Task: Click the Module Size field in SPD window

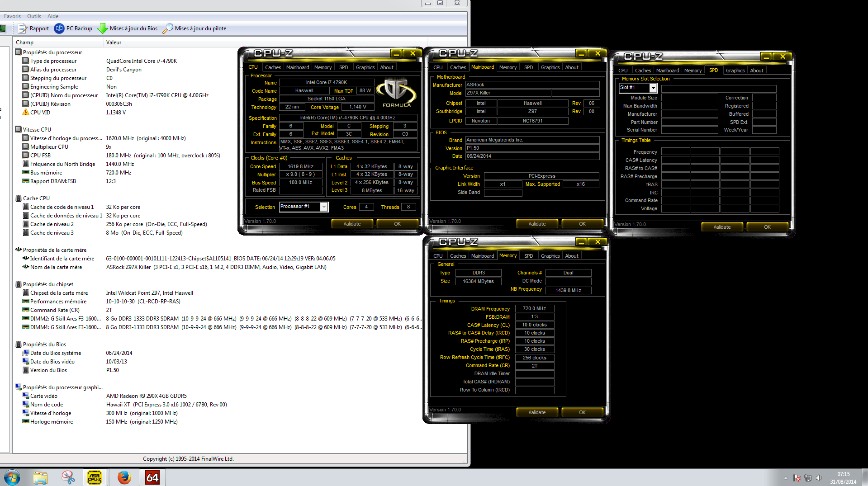Action: [689, 98]
